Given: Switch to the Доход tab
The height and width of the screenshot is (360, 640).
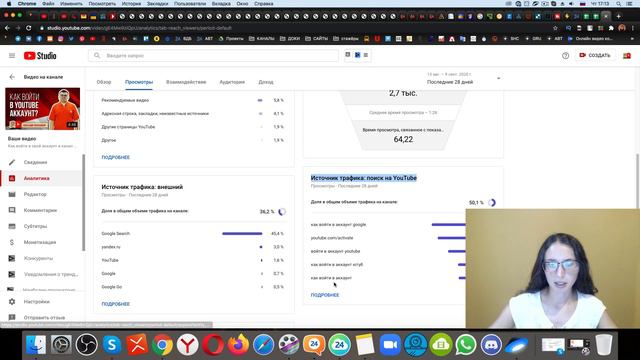Looking at the screenshot, I should pos(266,82).
